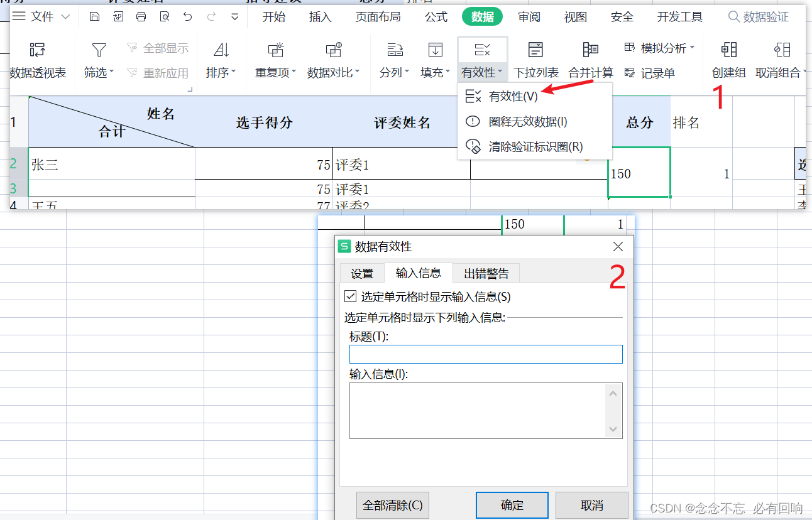Click the redo arrow icon
This screenshot has height=520, width=812.
click(211, 17)
